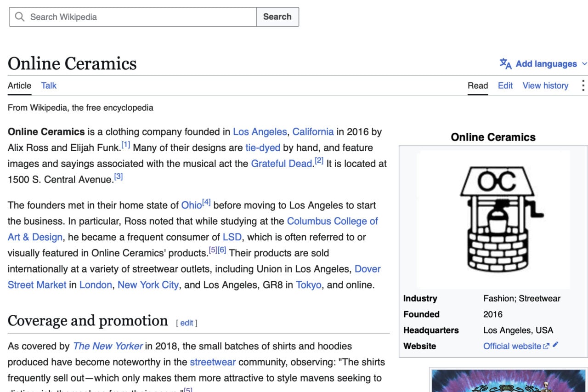Click the Add languages translate icon

click(x=505, y=64)
